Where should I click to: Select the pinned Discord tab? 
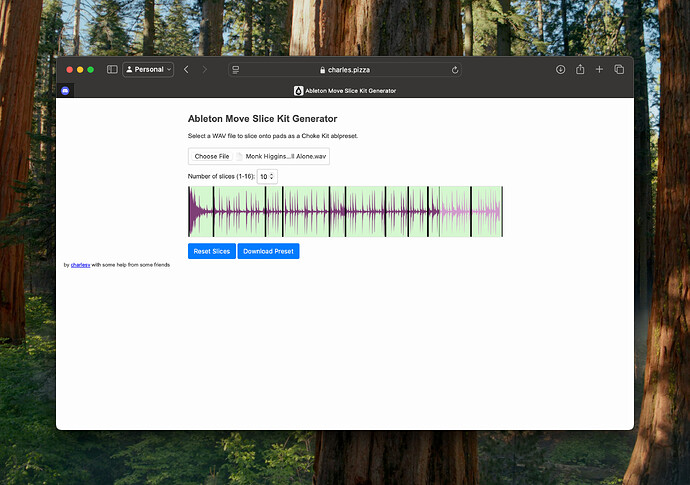65,91
